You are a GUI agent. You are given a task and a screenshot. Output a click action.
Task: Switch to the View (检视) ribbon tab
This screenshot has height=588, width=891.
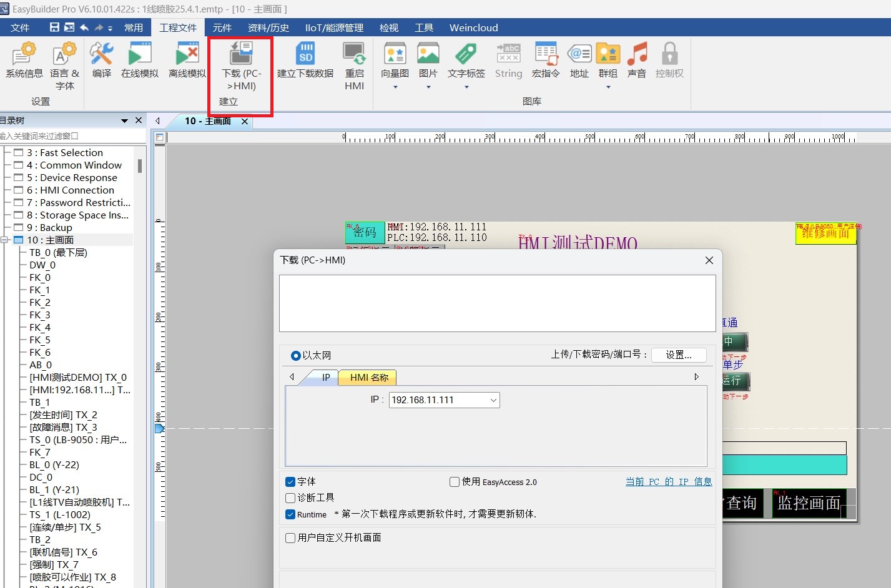click(389, 27)
